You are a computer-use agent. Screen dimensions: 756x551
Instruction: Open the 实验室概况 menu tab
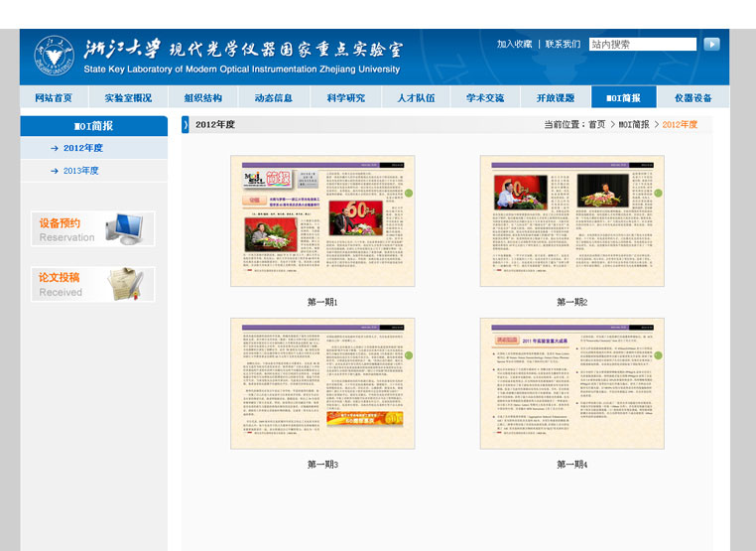click(x=128, y=98)
